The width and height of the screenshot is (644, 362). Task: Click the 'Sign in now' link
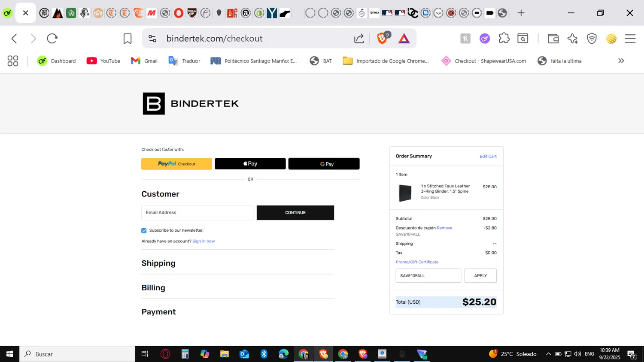pos(204,241)
